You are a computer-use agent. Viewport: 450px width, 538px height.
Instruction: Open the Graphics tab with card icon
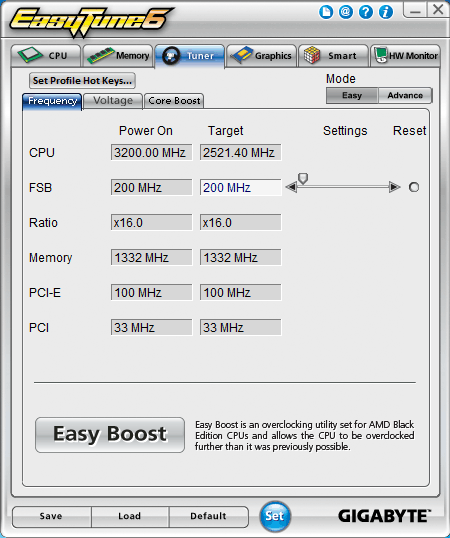(x=261, y=56)
